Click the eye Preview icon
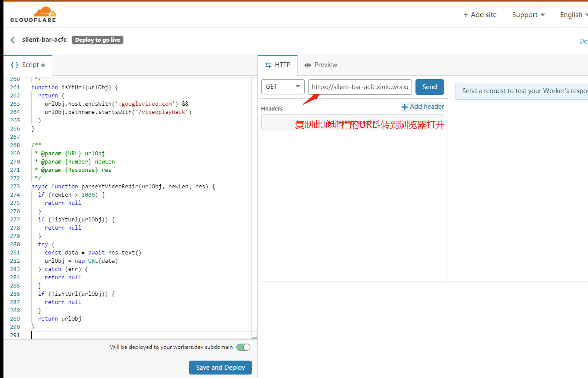Image resolution: width=588 pixels, height=378 pixels. coord(308,65)
